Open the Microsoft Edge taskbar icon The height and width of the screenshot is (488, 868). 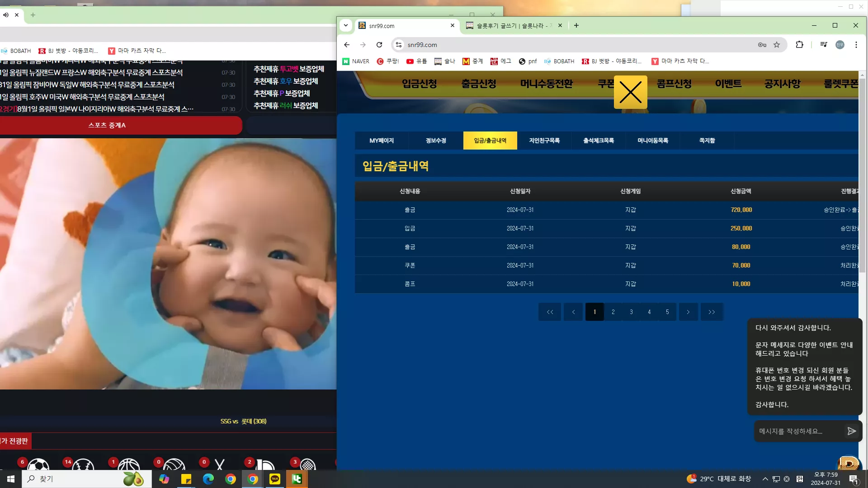click(x=208, y=479)
